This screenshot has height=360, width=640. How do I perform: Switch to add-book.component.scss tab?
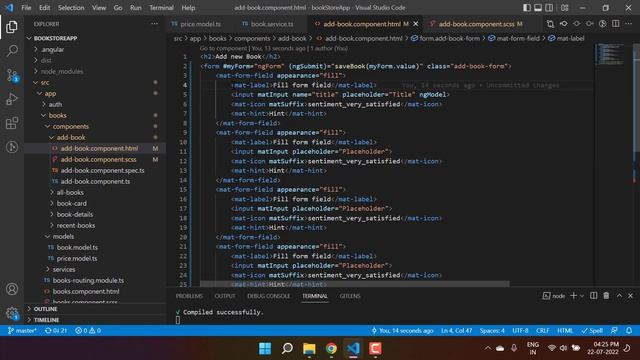(x=476, y=24)
